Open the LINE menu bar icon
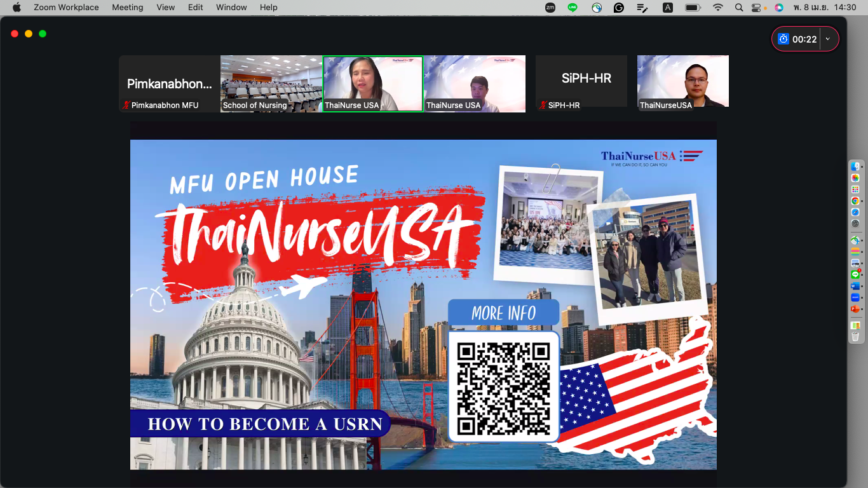 point(573,8)
